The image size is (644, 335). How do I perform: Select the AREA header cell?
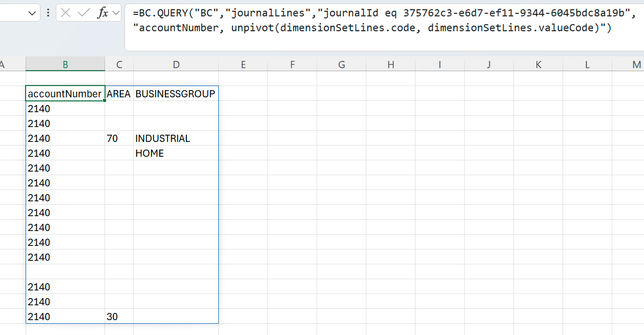coord(118,94)
